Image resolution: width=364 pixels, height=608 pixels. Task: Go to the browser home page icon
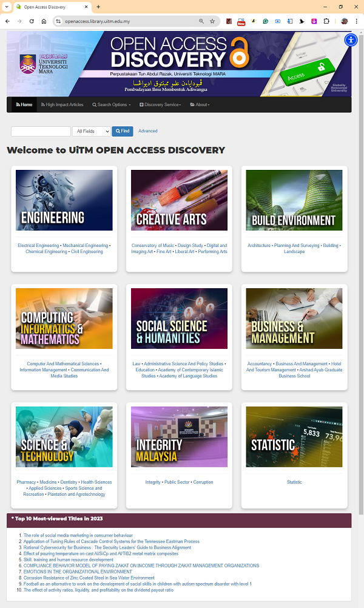[x=44, y=21]
